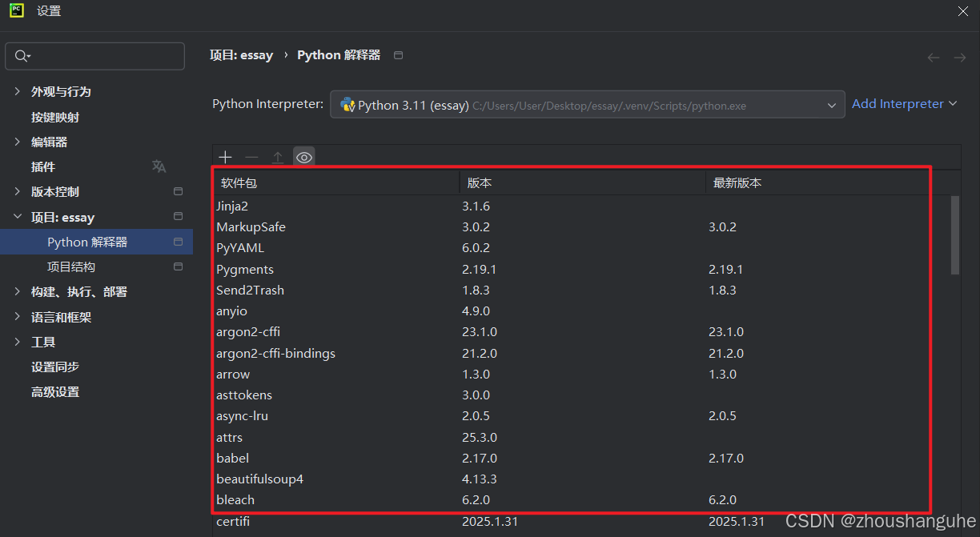Select the arrow package row
Image resolution: width=980 pixels, height=537 pixels.
(580, 374)
